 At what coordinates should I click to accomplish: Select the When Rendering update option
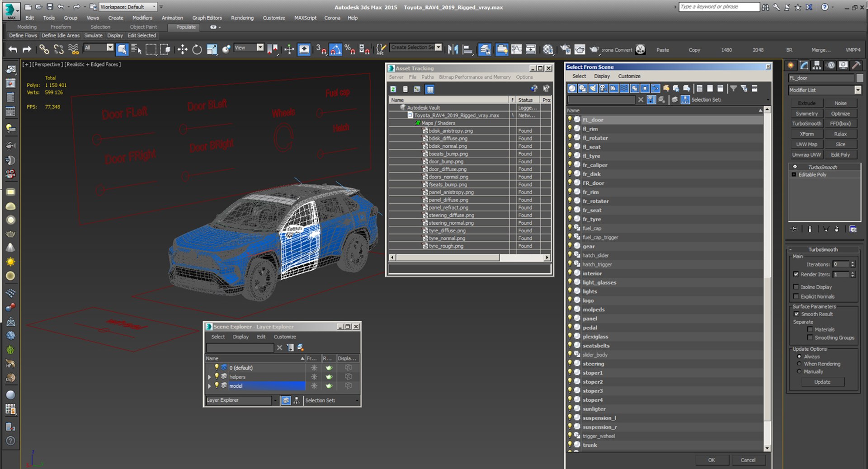799,364
